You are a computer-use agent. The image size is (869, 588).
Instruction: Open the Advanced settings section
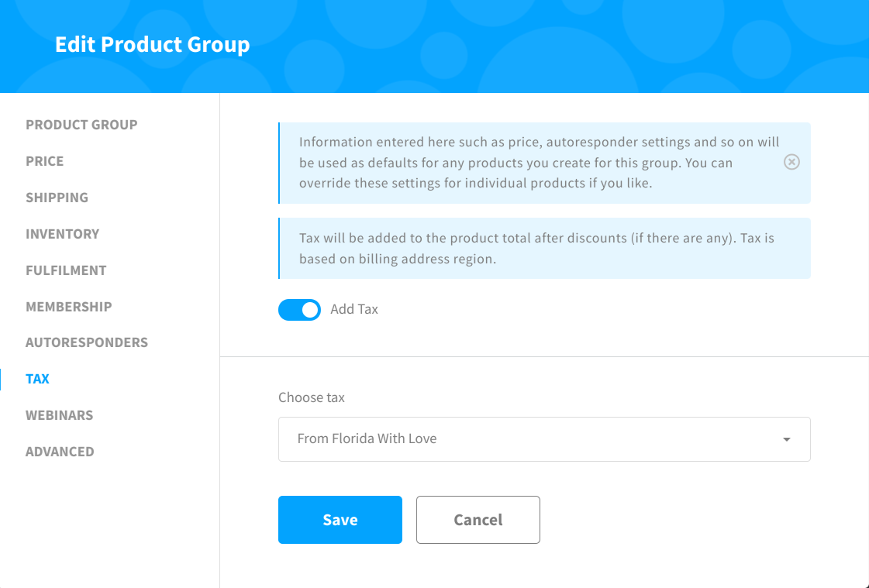[x=60, y=452]
